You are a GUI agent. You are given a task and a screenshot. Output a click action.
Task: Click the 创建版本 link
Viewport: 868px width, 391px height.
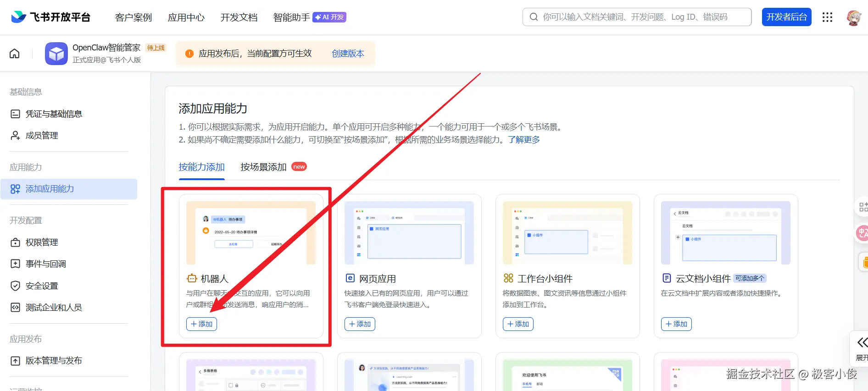pos(348,54)
